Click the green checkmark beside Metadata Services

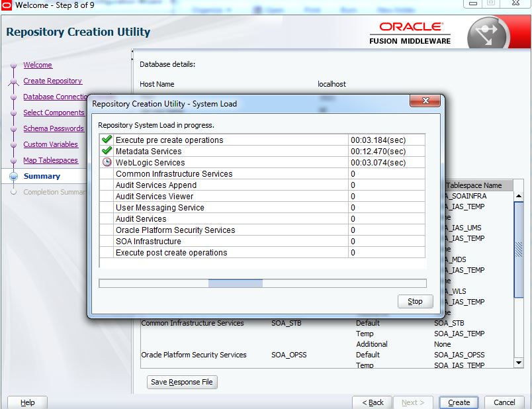[x=105, y=151]
